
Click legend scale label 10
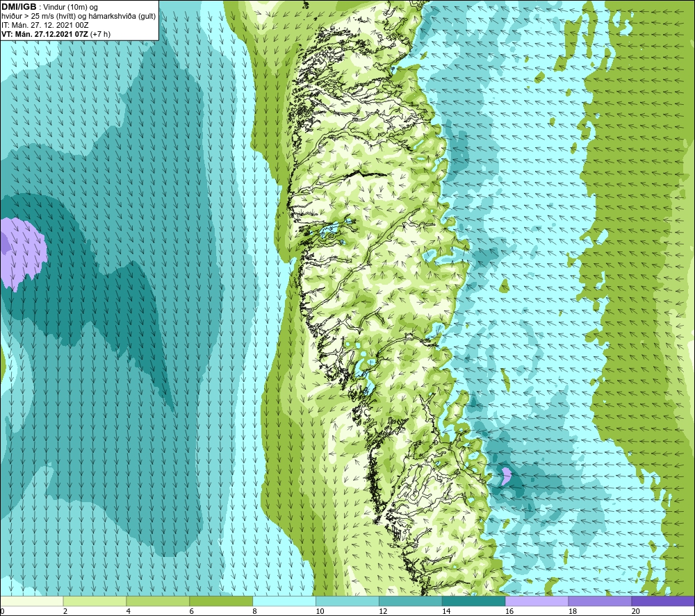click(320, 612)
